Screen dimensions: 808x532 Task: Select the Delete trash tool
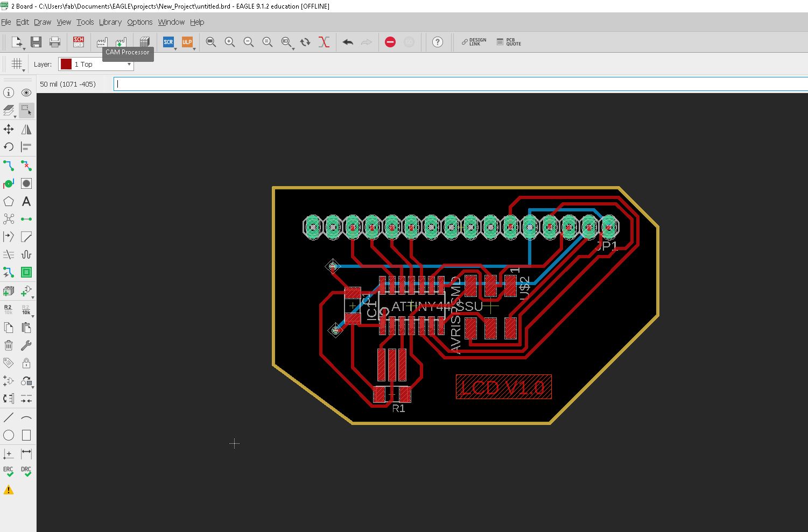[9, 345]
